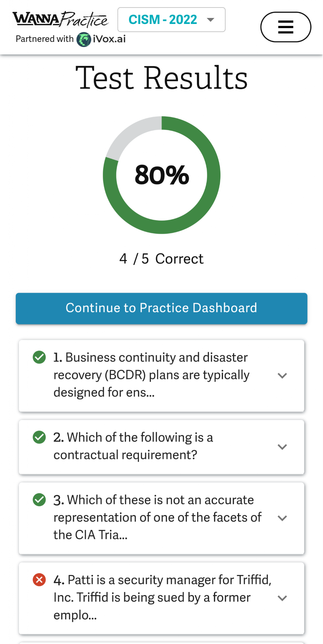Expand question 3 chevron about CIA Triad
This screenshot has height=644, width=323.
click(x=282, y=518)
